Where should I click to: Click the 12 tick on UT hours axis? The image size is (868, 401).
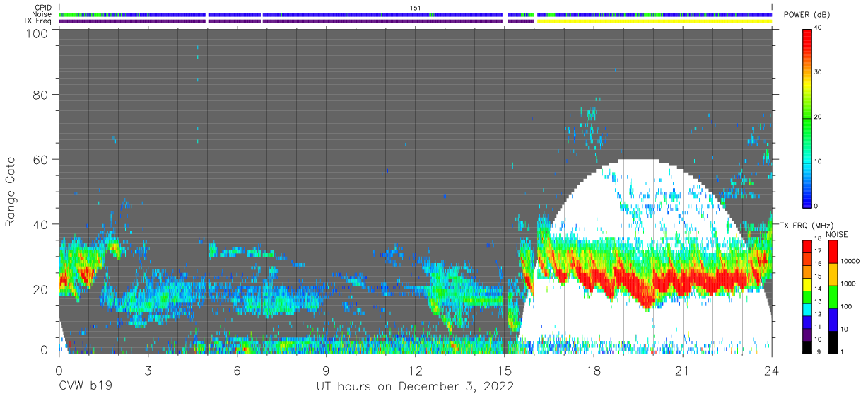[415, 371]
